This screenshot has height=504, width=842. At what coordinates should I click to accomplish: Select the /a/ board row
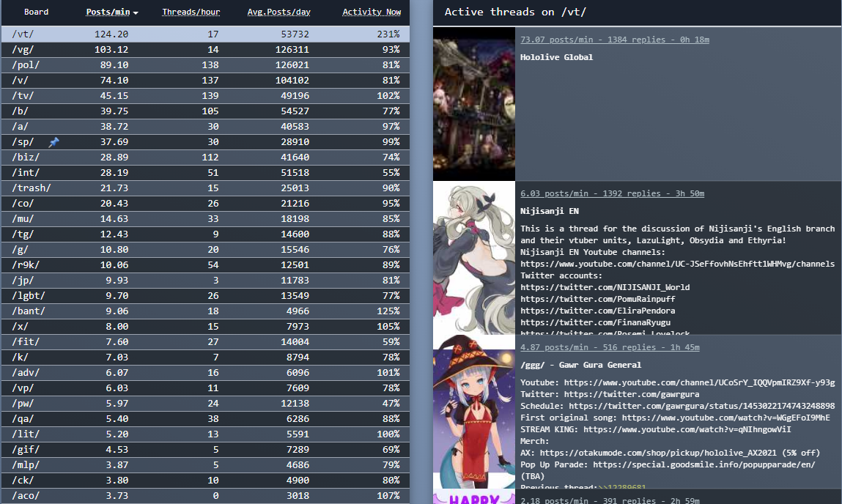pos(205,127)
